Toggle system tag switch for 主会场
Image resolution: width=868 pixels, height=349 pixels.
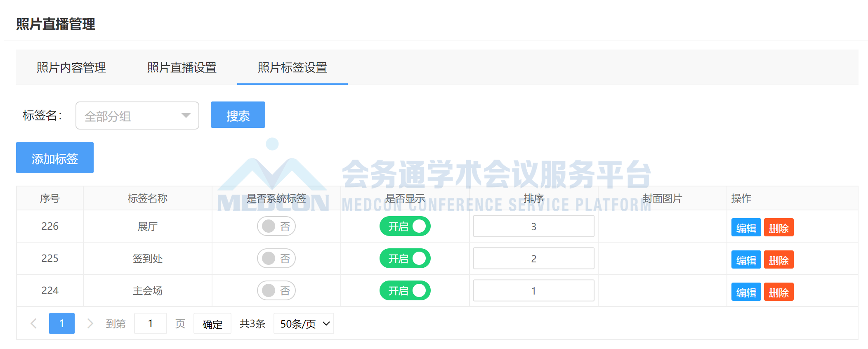tap(276, 290)
